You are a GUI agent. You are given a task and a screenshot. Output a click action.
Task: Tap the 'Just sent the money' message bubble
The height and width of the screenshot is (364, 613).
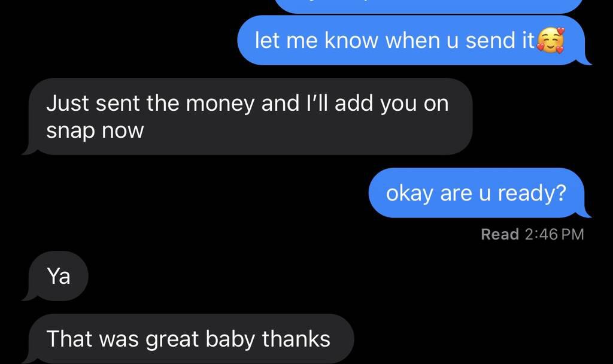tap(247, 117)
